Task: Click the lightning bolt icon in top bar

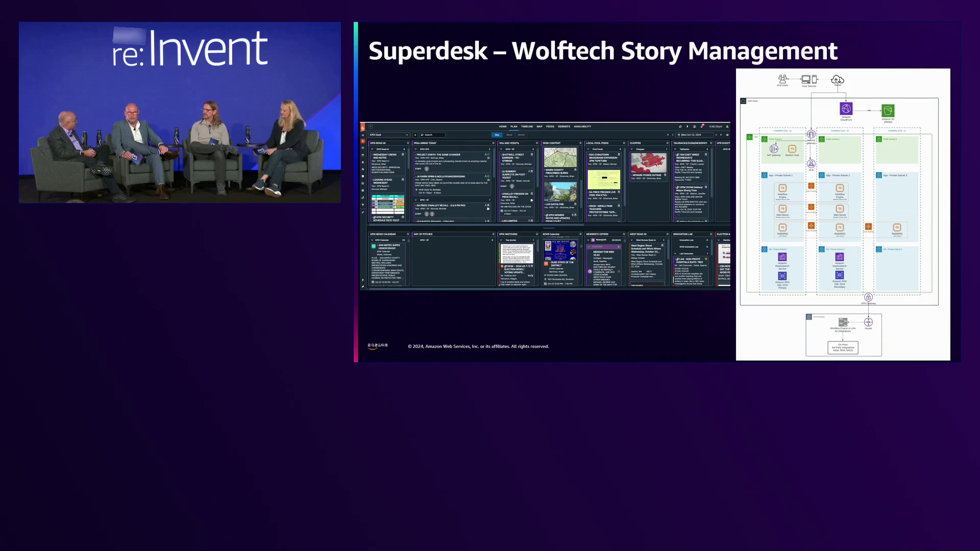Action: (x=687, y=127)
